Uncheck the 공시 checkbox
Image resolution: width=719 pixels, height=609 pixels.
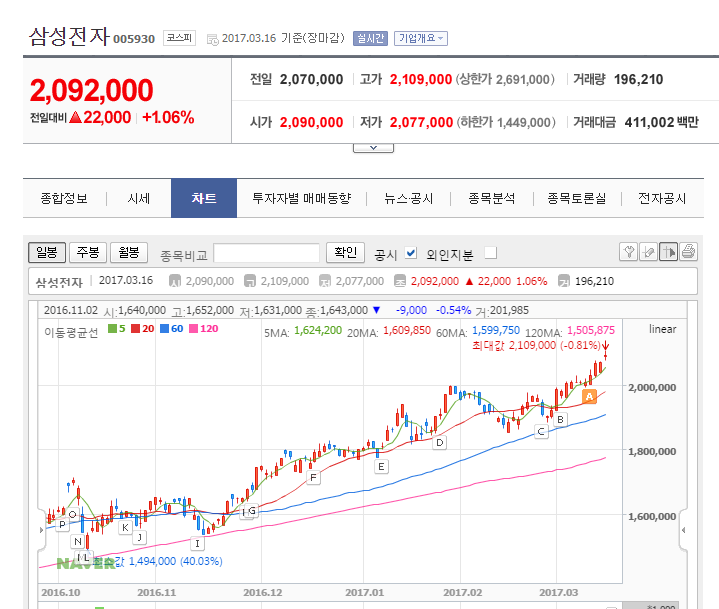point(411,253)
